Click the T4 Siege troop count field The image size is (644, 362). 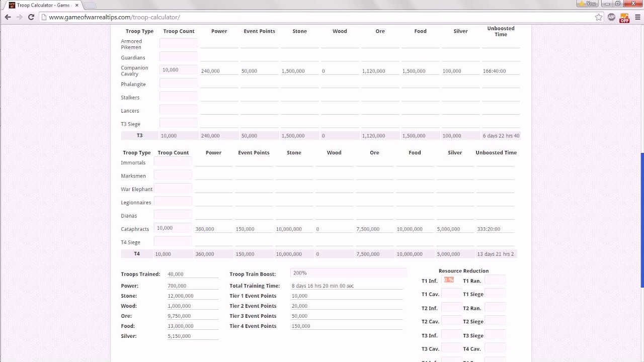pyautogui.click(x=173, y=241)
